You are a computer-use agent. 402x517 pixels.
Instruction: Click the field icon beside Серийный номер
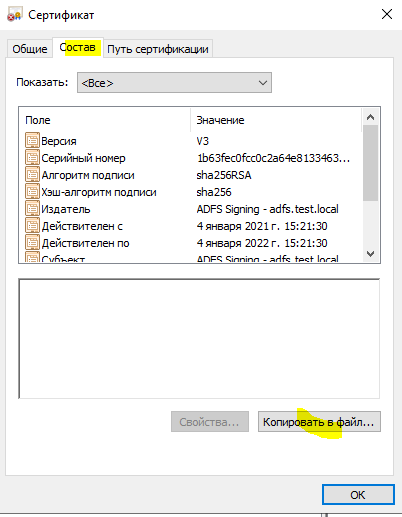click(32, 158)
